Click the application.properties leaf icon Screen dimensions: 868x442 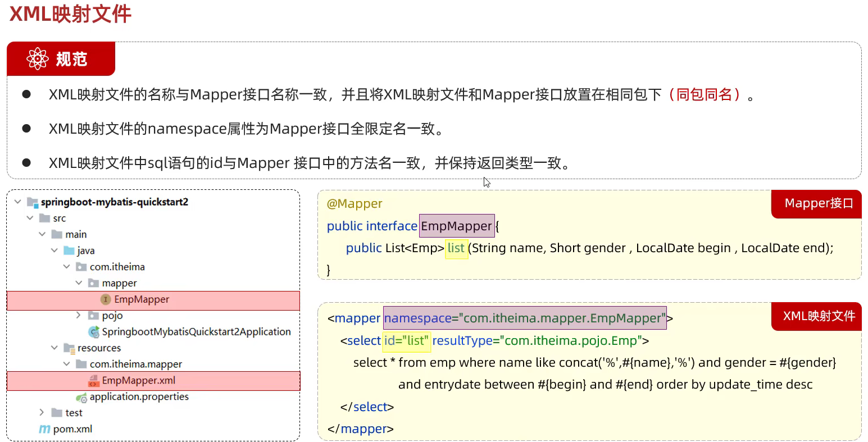pyautogui.click(x=81, y=397)
